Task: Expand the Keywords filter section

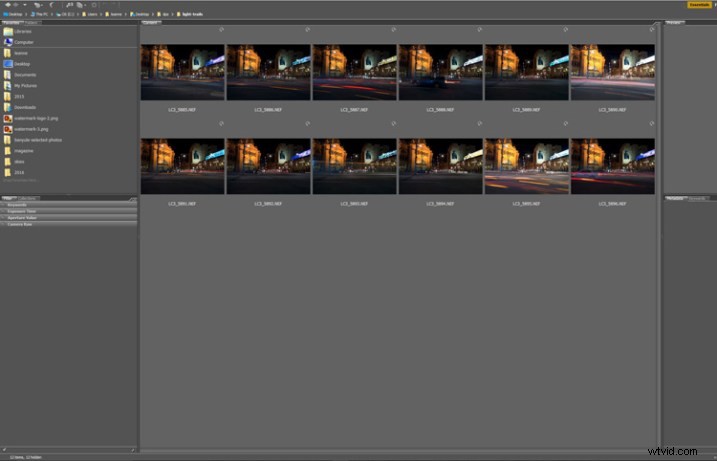Action: [69, 205]
